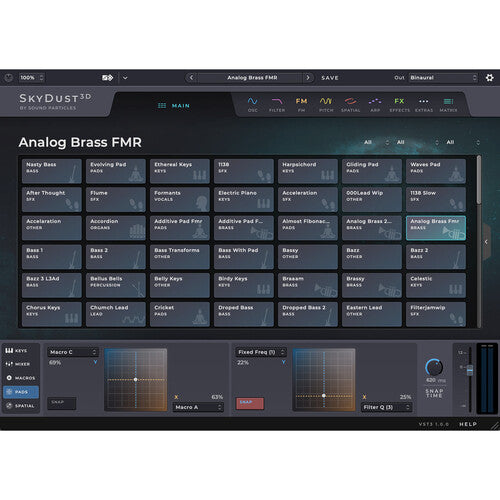Open the Filter section icon

277,104
